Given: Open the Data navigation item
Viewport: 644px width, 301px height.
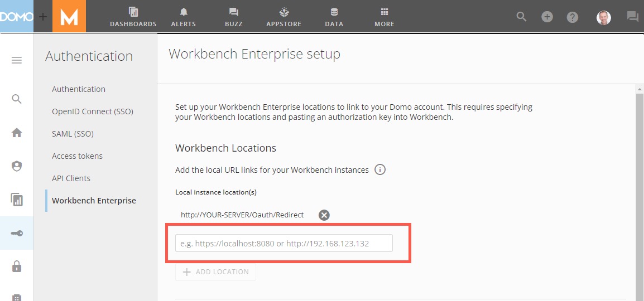Looking at the screenshot, I should [x=334, y=17].
